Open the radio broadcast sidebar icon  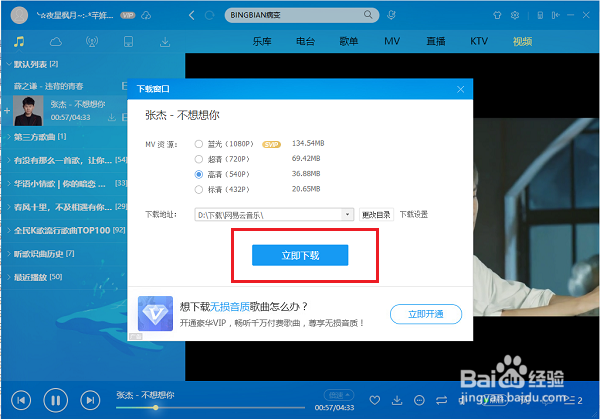coord(92,41)
